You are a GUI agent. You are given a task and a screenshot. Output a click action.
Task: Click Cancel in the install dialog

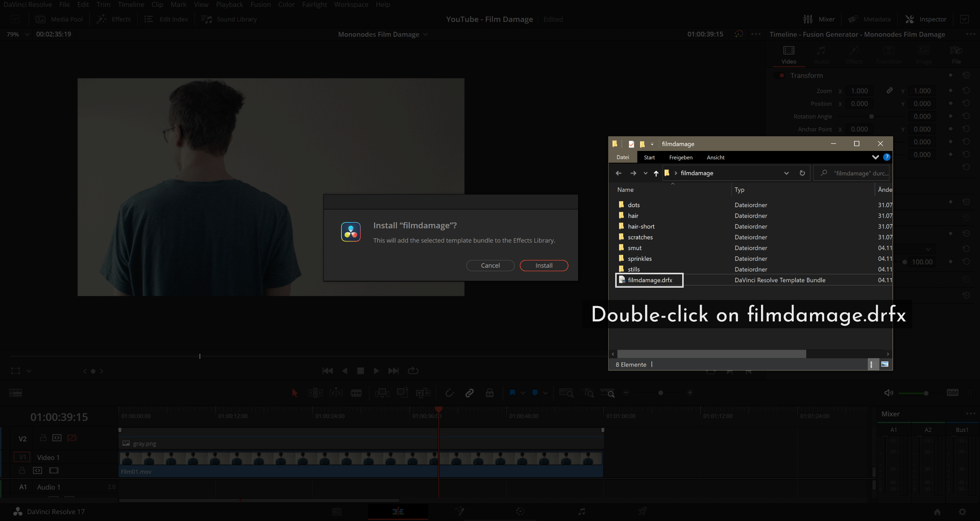(490, 265)
